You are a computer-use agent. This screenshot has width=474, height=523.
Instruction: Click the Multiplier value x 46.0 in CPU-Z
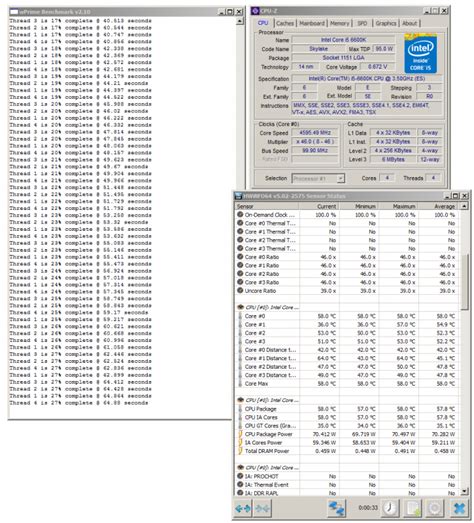(x=315, y=141)
